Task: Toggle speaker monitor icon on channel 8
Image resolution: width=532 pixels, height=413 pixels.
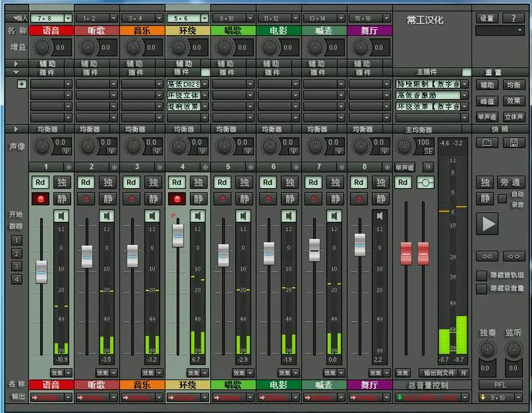Action: (379, 216)
